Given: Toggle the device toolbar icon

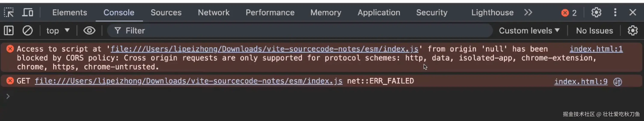Looking at the screenshot, I should [x=28, y=12].
